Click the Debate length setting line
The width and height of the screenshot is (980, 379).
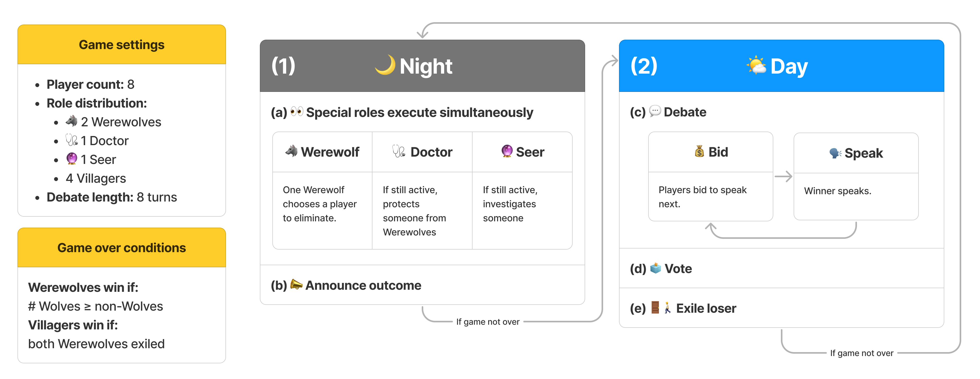112,197
